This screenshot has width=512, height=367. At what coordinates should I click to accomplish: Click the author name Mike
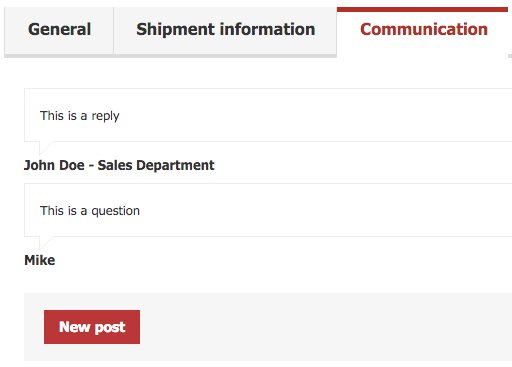pyautogui.click(x=40, y=260)
